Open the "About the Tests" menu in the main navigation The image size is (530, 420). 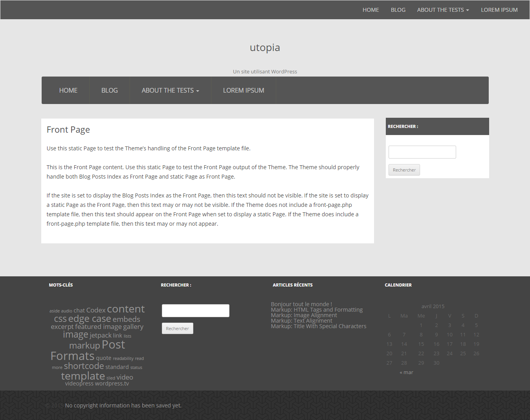coord(170,90)
